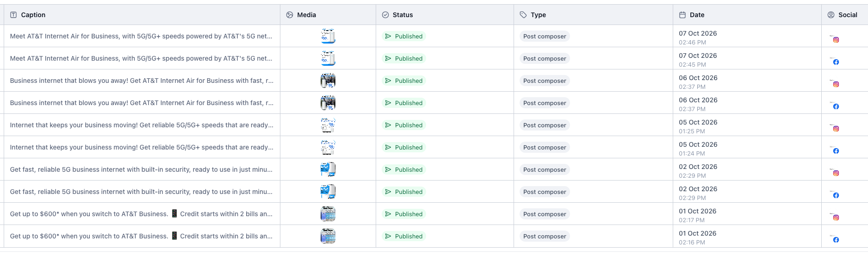Click the Media column header icon
Viewport: 868px width, 256px height.
tap(290, 15)
